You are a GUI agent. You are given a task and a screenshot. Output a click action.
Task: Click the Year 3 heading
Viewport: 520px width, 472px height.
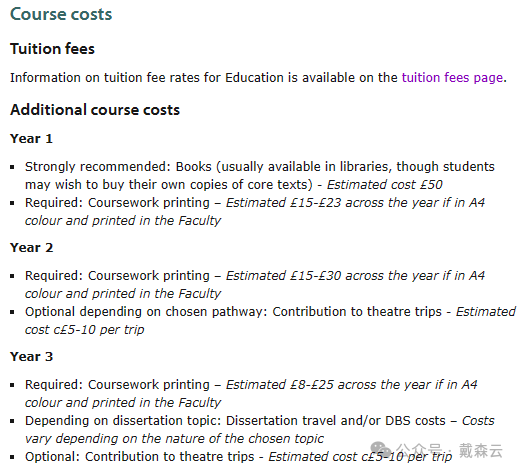point(31,357)
